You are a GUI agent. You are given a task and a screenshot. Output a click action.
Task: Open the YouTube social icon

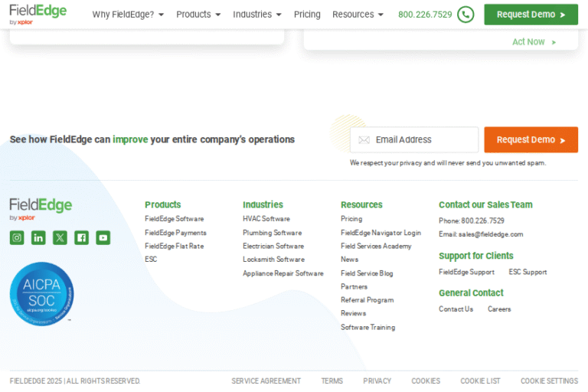[x=103, y=237]
